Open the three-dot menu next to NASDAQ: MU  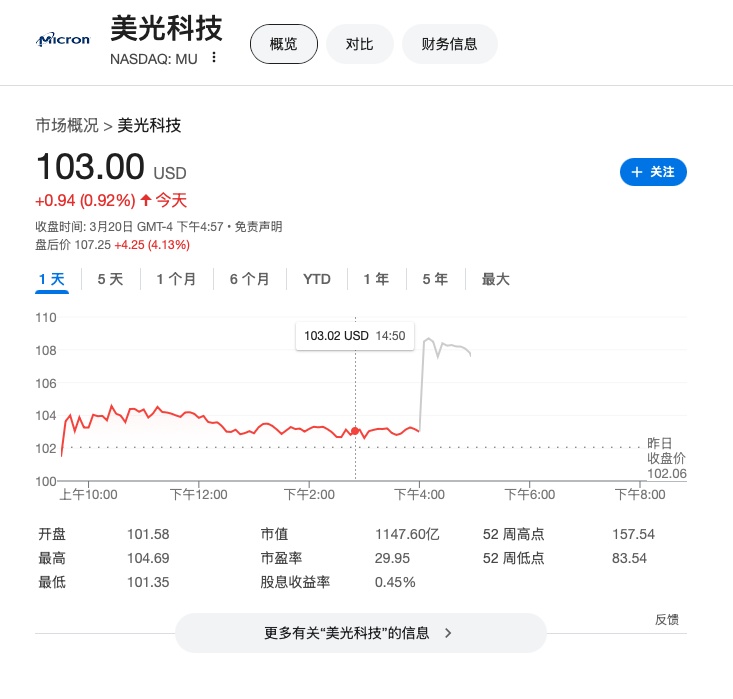(213, 58)
